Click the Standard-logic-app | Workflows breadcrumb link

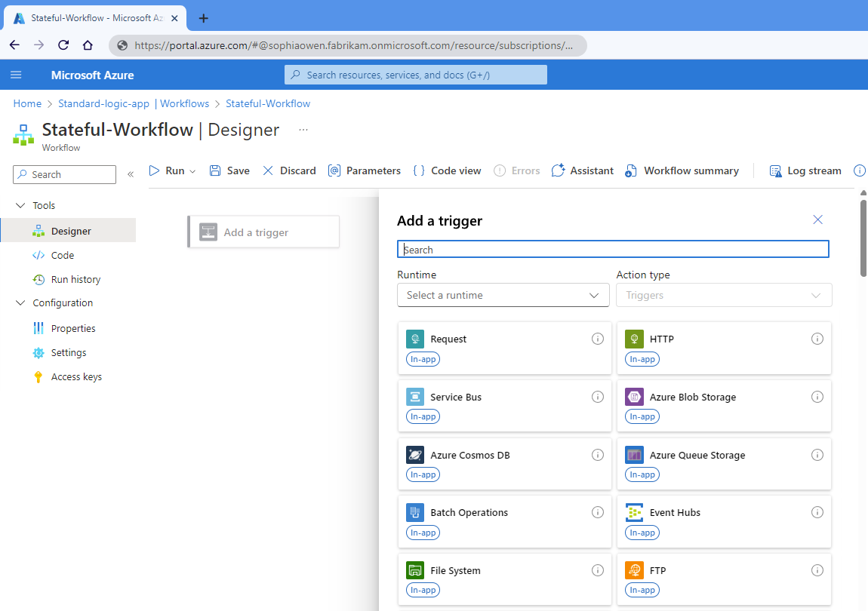pos(134,103)
